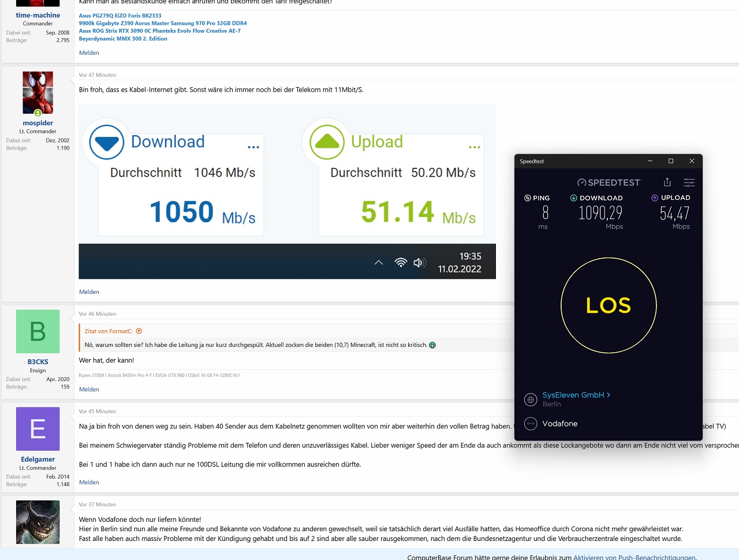The height and width of the screenshot is (560, 739).
Task: Open the Speedtest settings sliders icon
Action: point(689,182)
